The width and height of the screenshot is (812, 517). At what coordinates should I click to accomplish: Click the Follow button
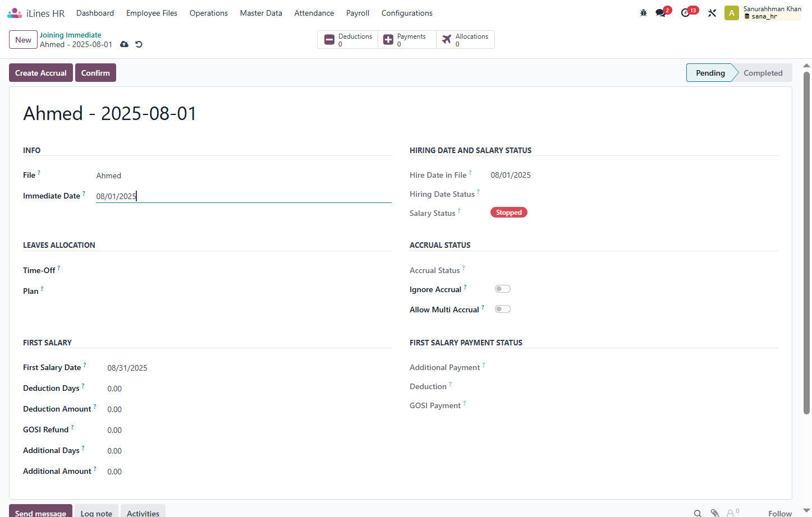tap(780, 513)
